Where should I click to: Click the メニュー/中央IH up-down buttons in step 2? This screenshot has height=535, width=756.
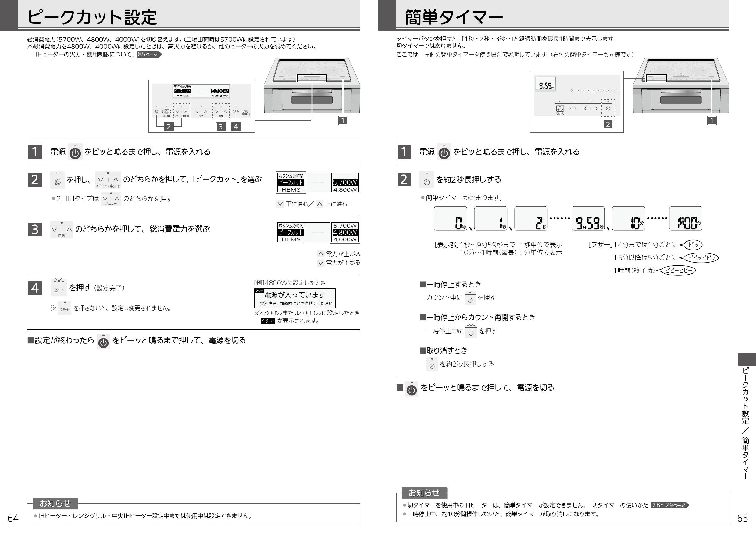[x=108, y=180]
